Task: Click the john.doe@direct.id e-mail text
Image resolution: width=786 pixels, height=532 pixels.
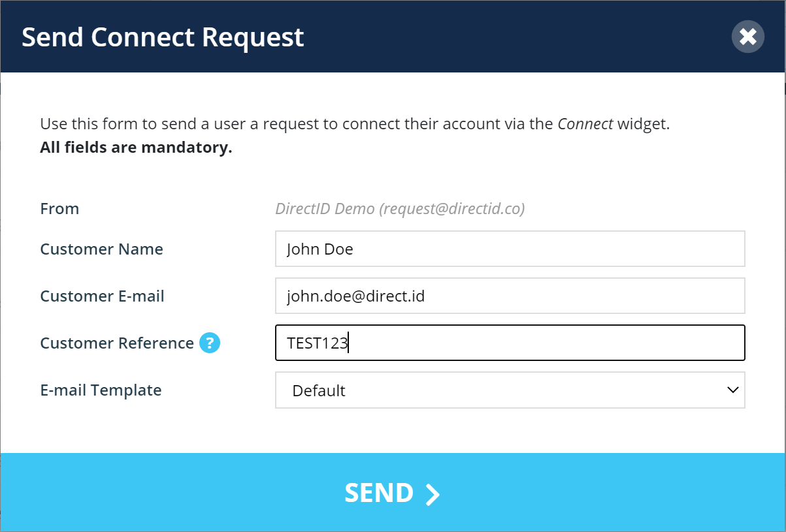Action: 355,296
